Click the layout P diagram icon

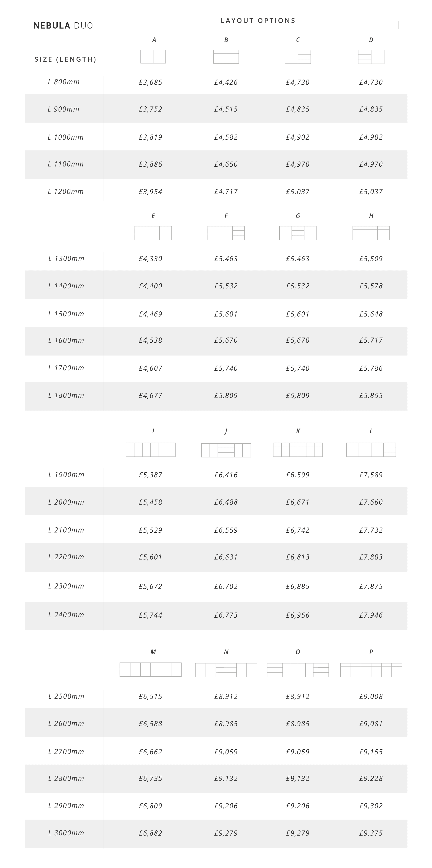click(x=371, y=670)
